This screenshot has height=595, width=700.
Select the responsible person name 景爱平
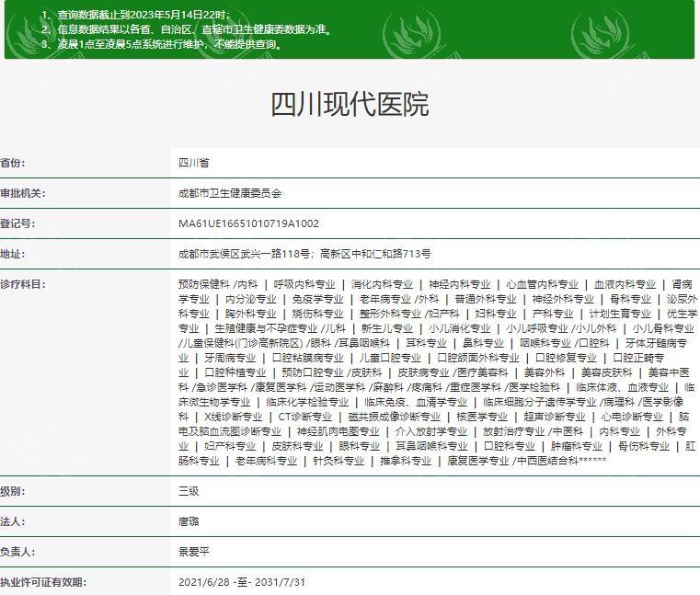[x=194, y=552]
